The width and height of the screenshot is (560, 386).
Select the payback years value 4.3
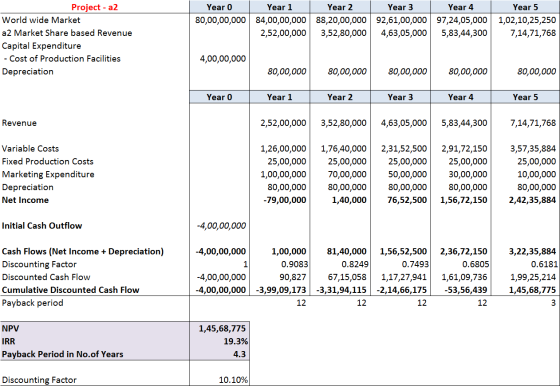239,354
